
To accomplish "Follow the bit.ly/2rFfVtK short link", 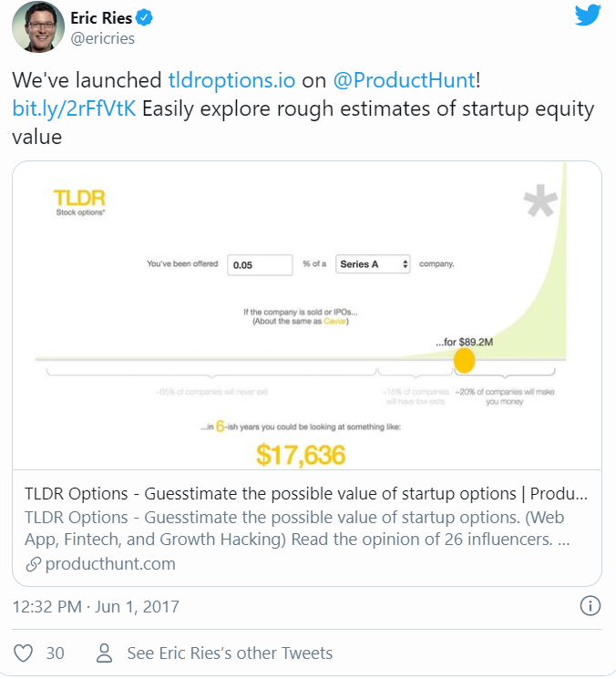I will 74,110.
